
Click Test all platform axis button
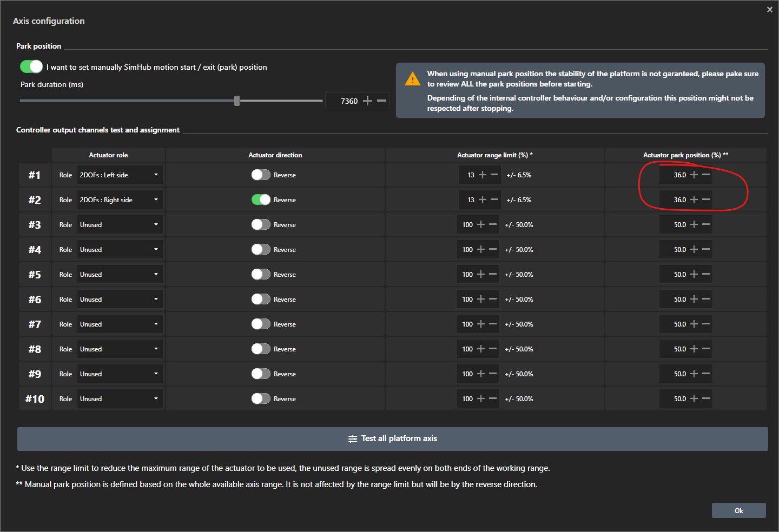coord(392,439)
